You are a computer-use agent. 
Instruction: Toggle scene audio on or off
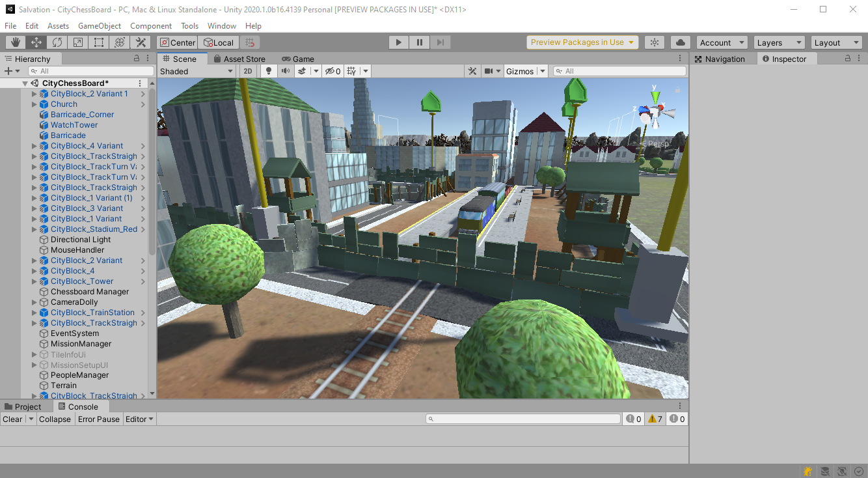point(285,71)
